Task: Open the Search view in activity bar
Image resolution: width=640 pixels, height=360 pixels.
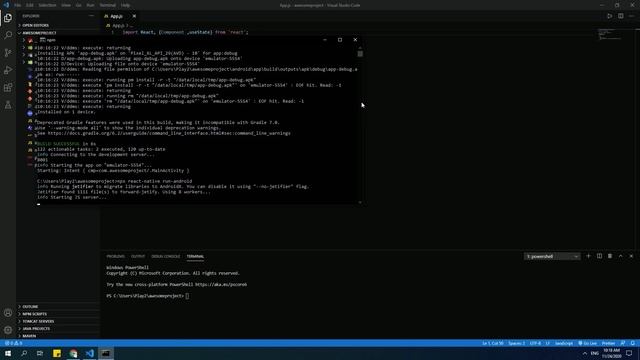Action: point(8,35)
